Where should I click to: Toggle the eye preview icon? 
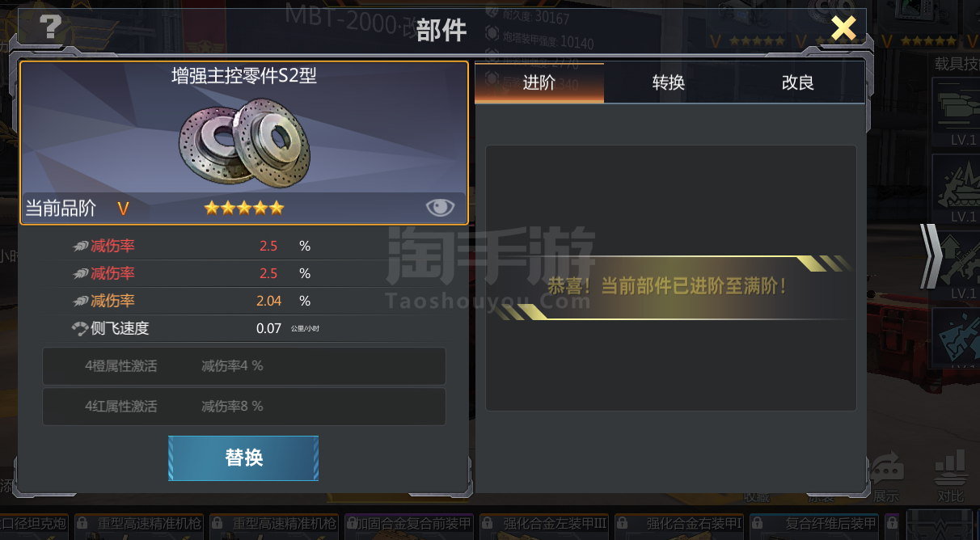point(440,208)
